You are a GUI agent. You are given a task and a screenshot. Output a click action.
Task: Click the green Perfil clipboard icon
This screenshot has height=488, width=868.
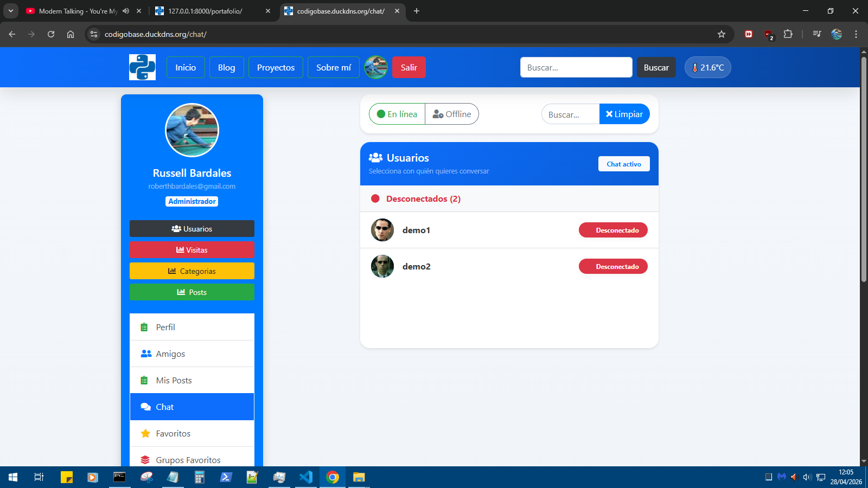(144, 327)
